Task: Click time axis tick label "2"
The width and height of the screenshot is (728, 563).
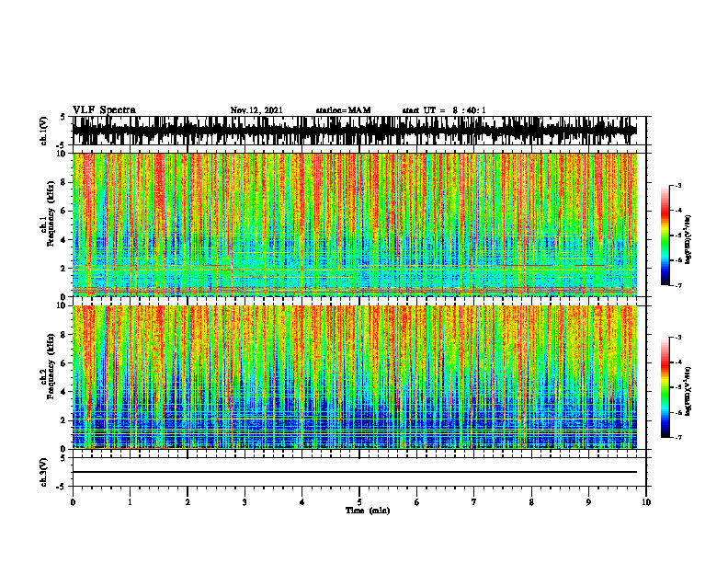Action: (x=188, y=502)
